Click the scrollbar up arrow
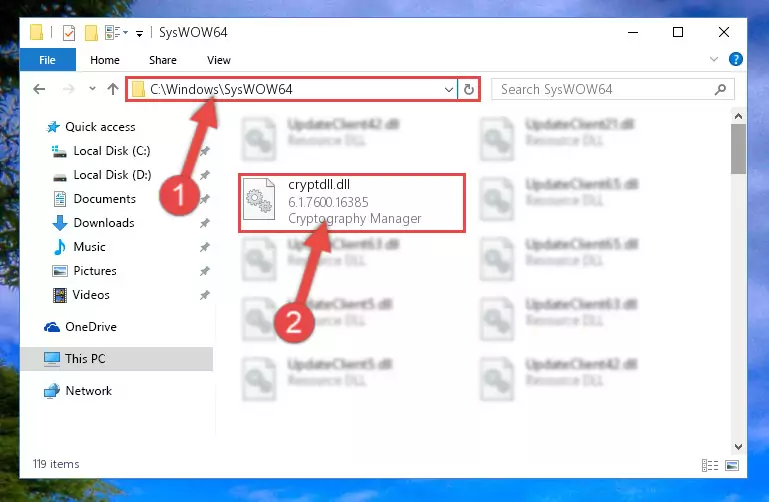The image size is (769, 502). click(x=738, y=116)
